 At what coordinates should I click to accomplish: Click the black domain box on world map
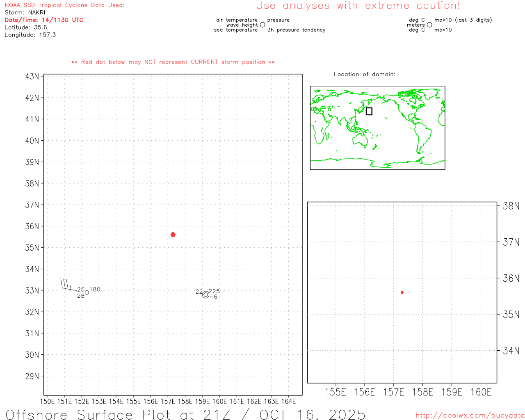point(369,111)
